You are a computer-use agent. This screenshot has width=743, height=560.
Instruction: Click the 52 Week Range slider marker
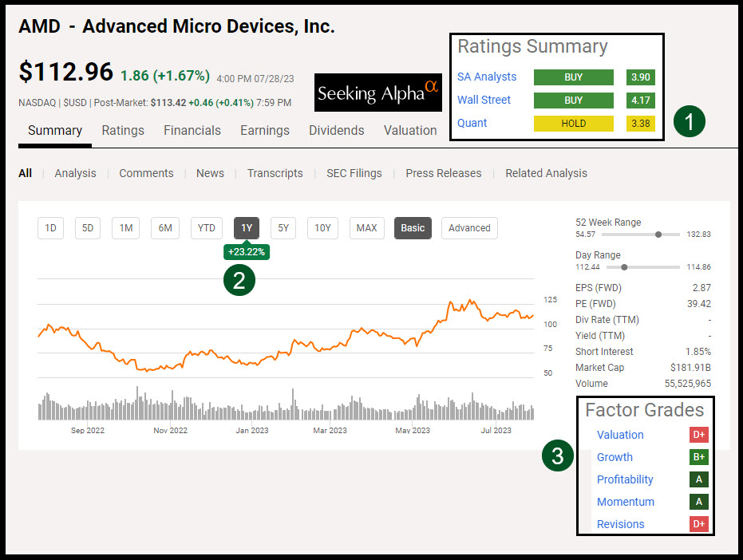pos(658,235)
